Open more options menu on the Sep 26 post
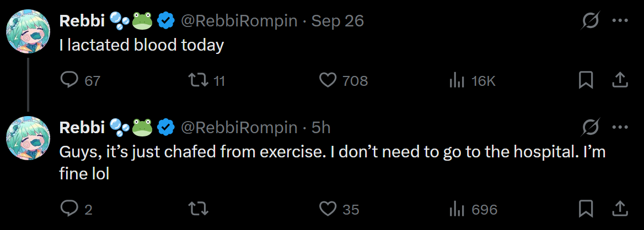 (x=620, y=21)
